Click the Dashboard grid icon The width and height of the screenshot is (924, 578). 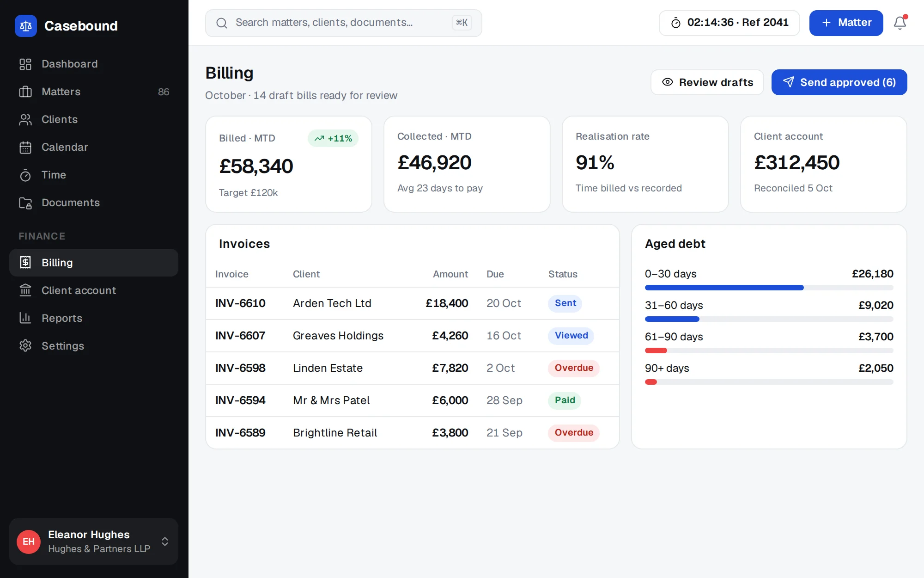[25, 64]
